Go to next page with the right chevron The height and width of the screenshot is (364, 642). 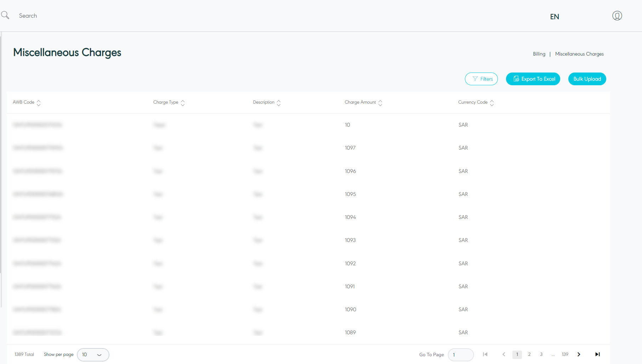coord(579,354)
